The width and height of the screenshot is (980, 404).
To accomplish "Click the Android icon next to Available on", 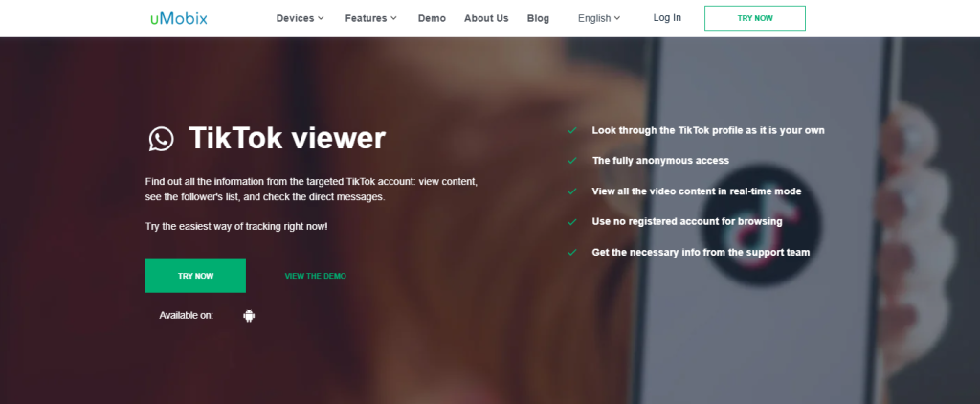I will [x=249, y=316].
